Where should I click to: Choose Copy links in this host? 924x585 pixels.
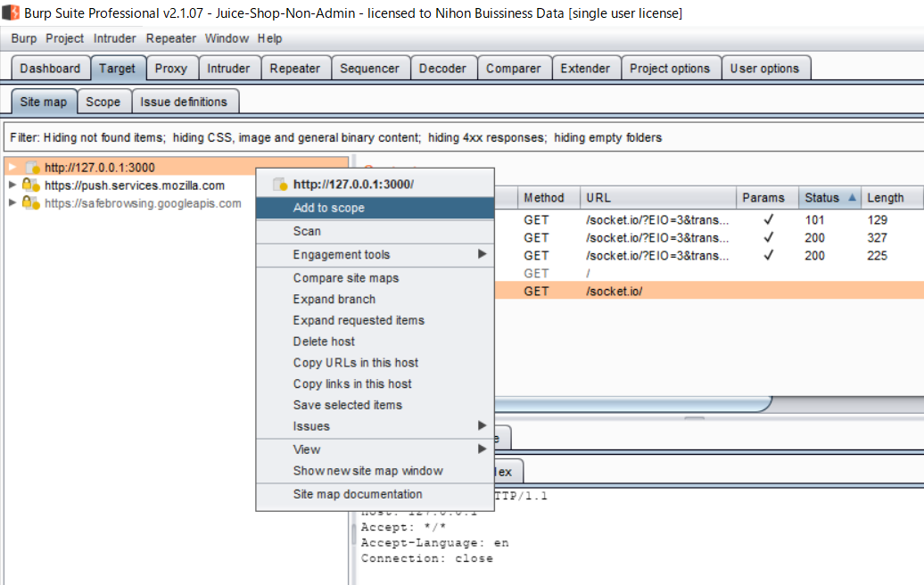[375, 384]
